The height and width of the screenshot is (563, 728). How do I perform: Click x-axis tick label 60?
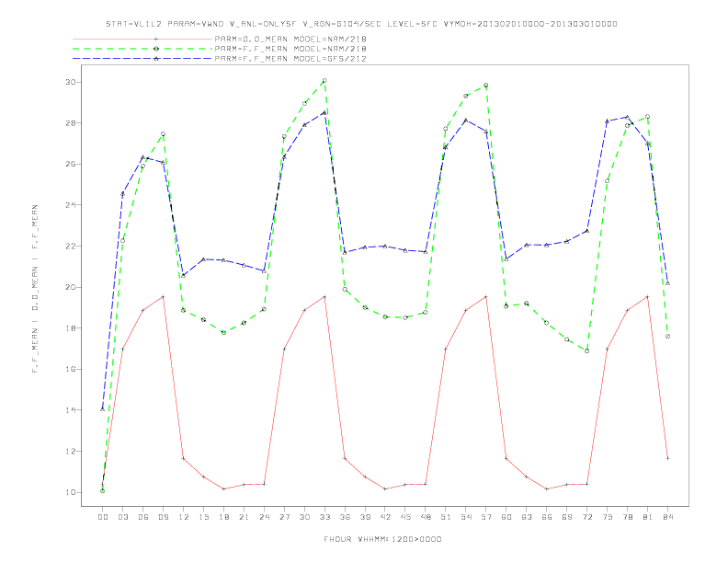tap(506, 517)
